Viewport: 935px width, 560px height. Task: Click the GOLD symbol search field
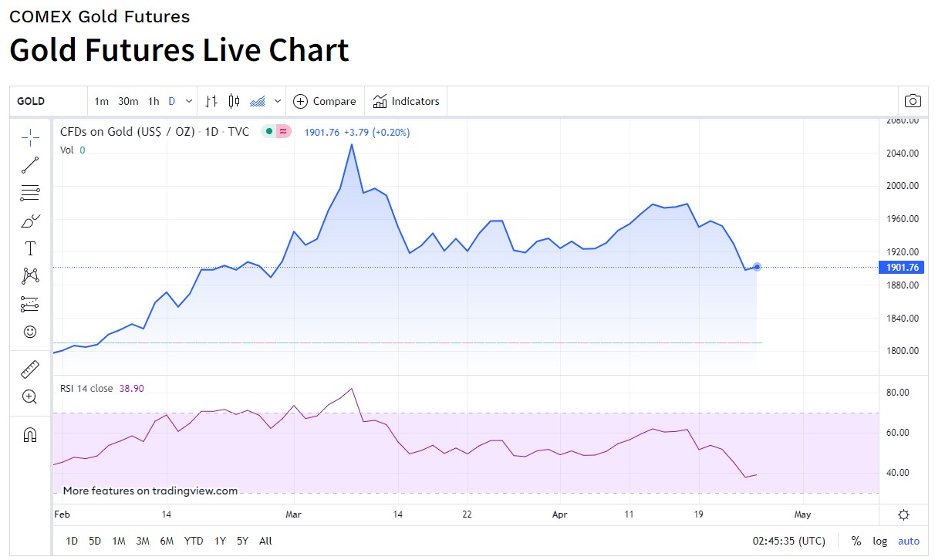pos(48,101)
